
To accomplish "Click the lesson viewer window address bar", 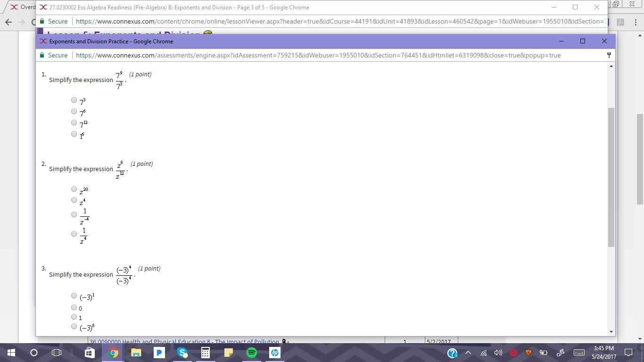I will click(340, 21).
